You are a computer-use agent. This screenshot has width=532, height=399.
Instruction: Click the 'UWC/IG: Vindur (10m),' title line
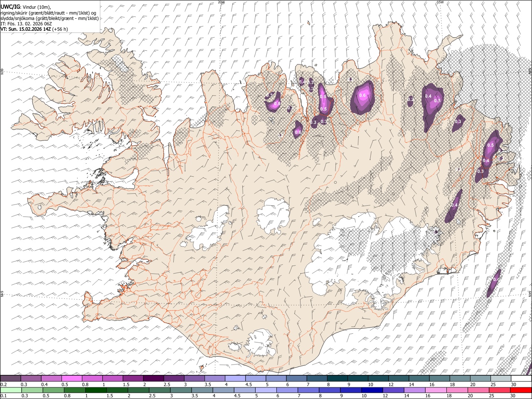click(25, 7)
